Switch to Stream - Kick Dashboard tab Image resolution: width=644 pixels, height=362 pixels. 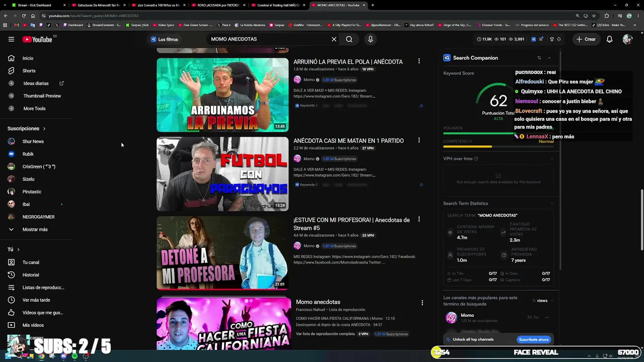(38, 5)
